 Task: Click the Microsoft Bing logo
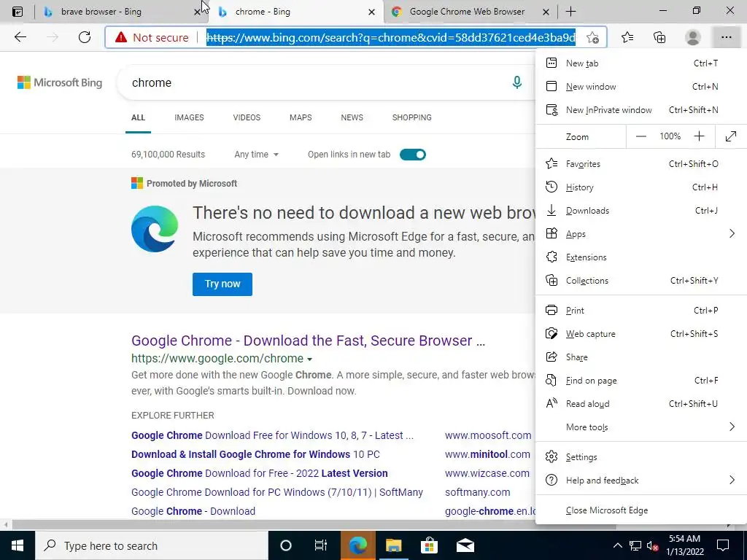coord(60,82)
